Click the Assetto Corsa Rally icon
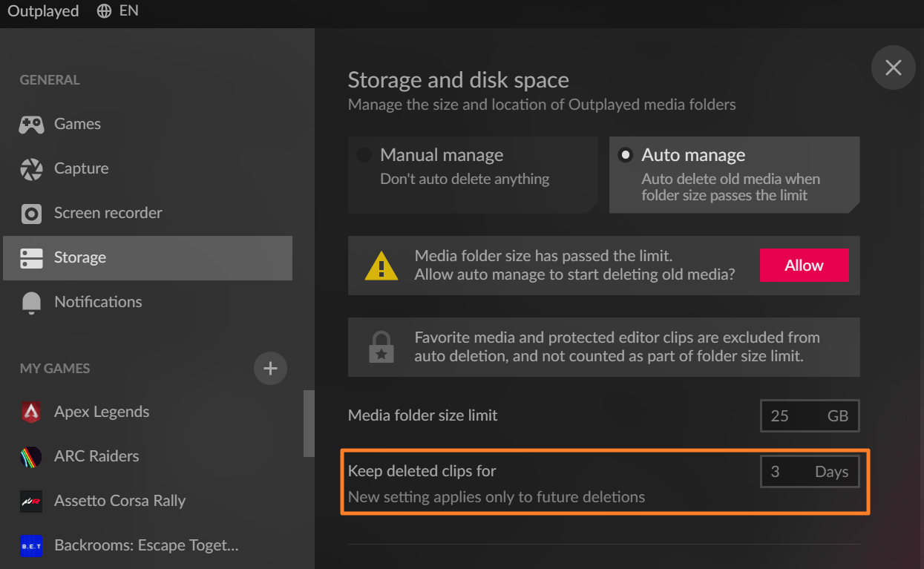The image size is (924, 569). [x=31, y=501]
